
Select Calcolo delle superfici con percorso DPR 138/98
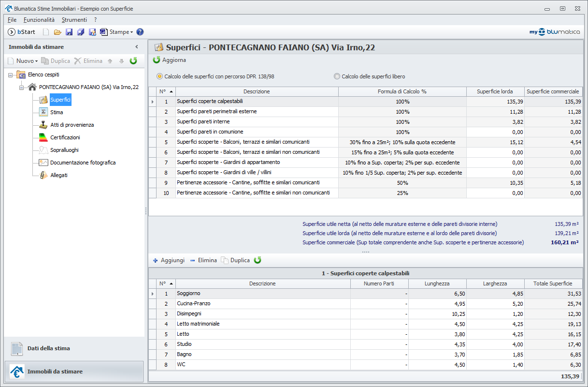coord(215,76)
